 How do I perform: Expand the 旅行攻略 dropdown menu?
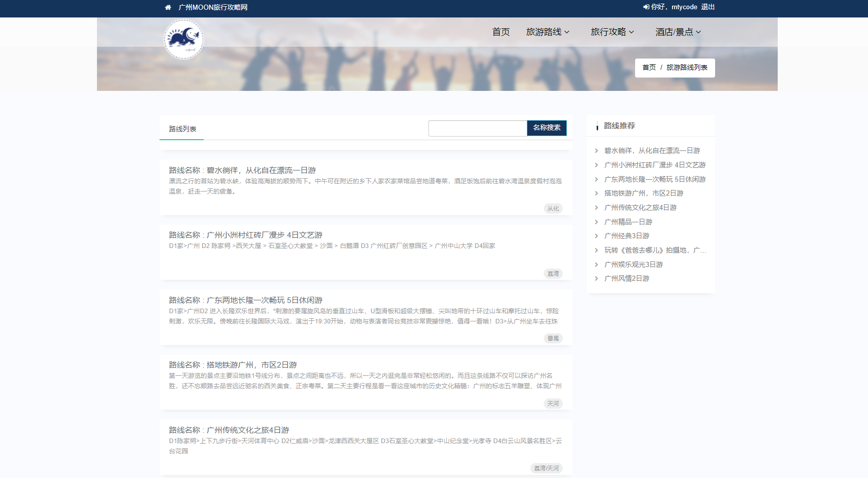click(x=613, y=32)
